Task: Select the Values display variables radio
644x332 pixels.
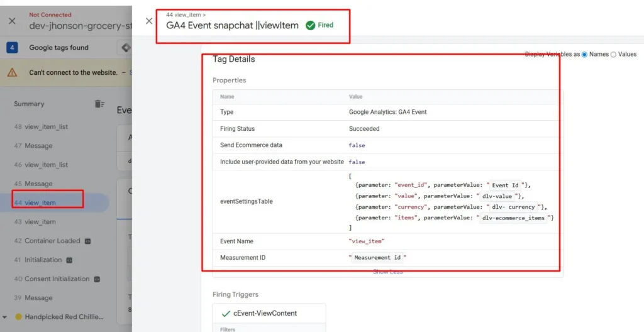Action: coord(613,54)
